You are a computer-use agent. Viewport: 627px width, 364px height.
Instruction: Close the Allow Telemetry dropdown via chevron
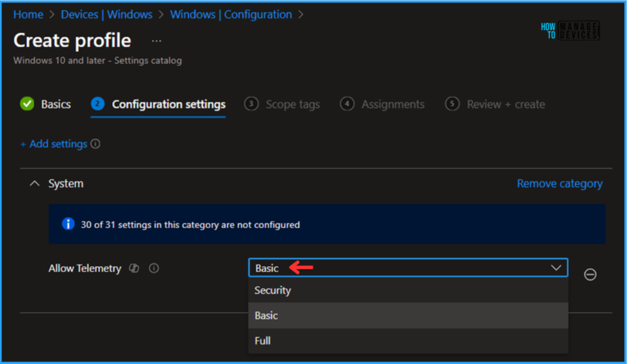556,268
